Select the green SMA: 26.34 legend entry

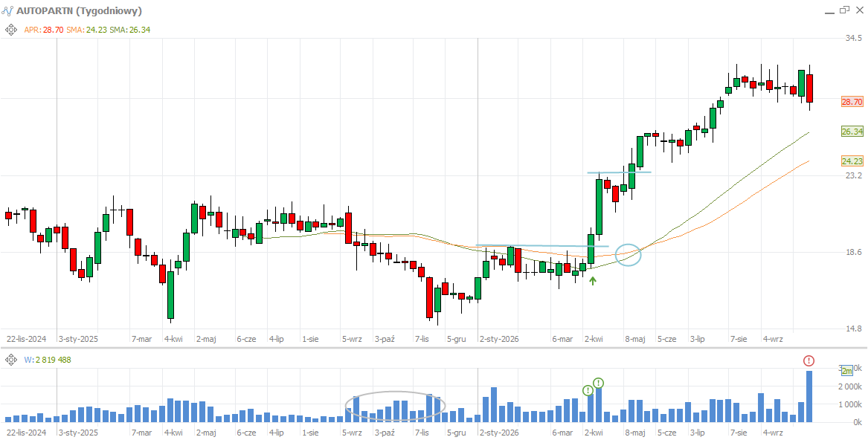click(129, 30)
